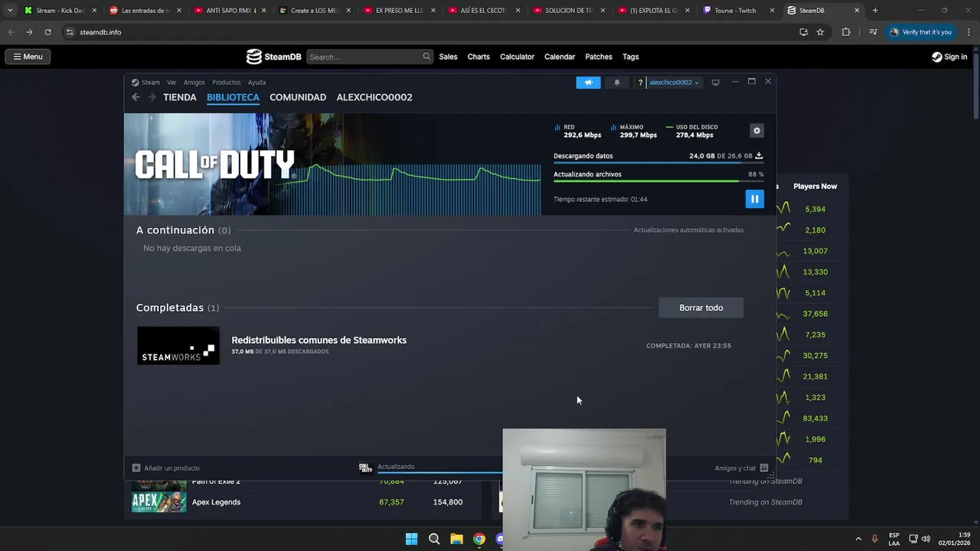This screenshot has height=551, width=980.
Task: Open the TIENDA tab in Steam
Action: 180,97
